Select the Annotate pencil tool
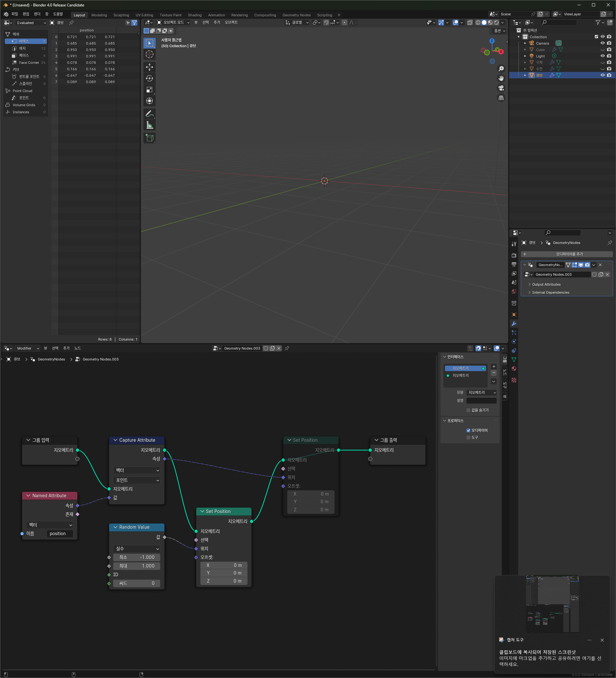This screenshot has width=616, height=678. 150,114
